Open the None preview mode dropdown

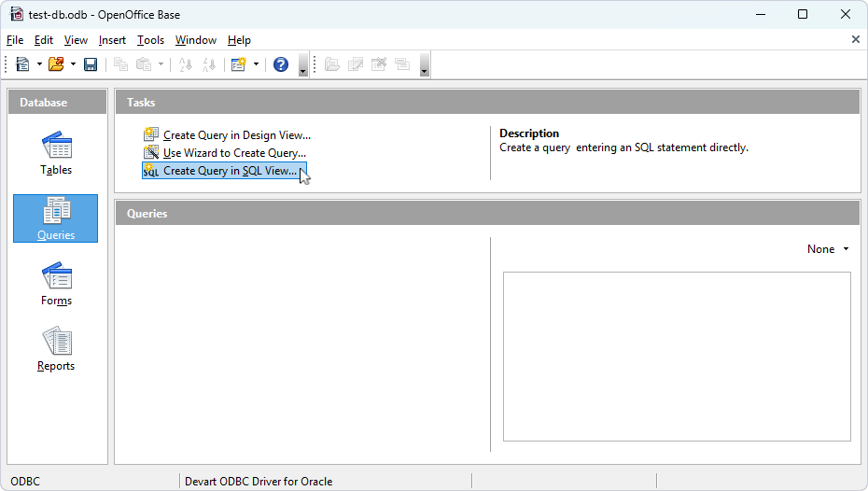[x=828, y=249]
